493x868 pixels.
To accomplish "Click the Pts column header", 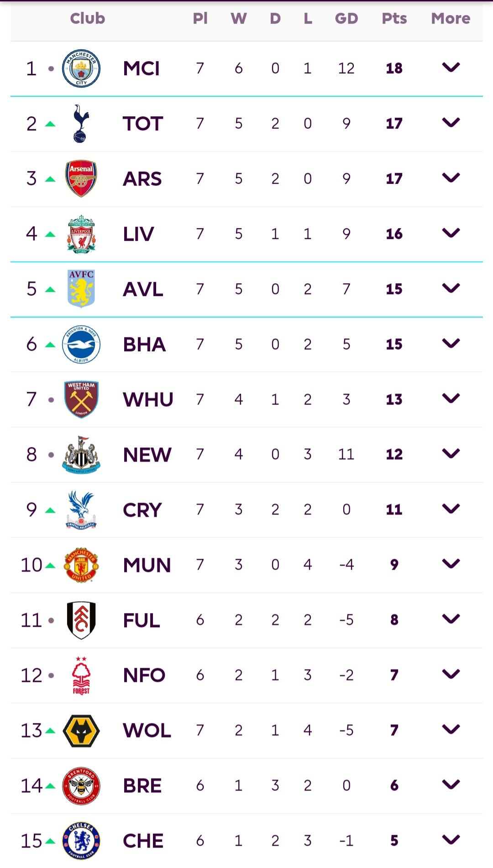I will [x=394, y=18].
